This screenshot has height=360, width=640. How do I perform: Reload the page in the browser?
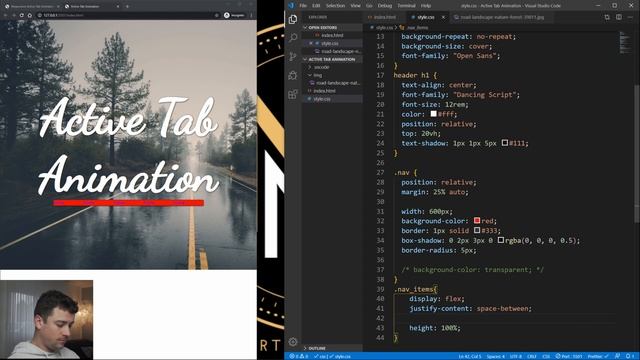pyautogui.click(x=21, y=15)
